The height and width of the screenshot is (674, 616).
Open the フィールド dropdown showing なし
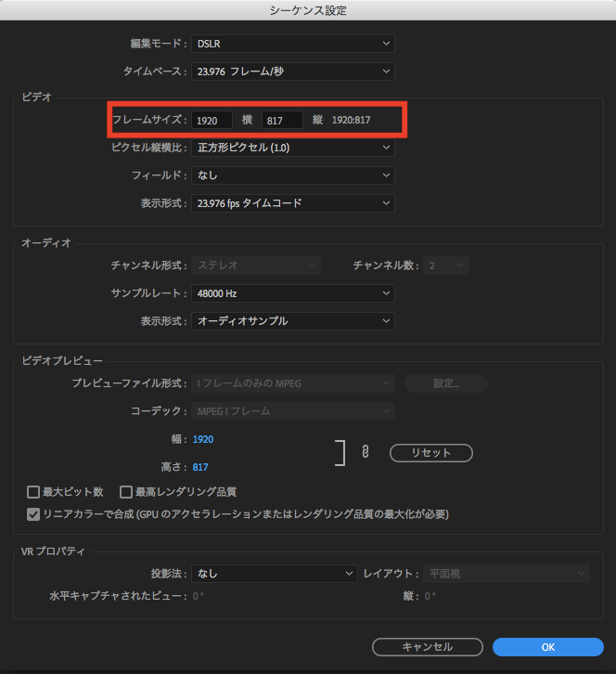click(293, 175)
